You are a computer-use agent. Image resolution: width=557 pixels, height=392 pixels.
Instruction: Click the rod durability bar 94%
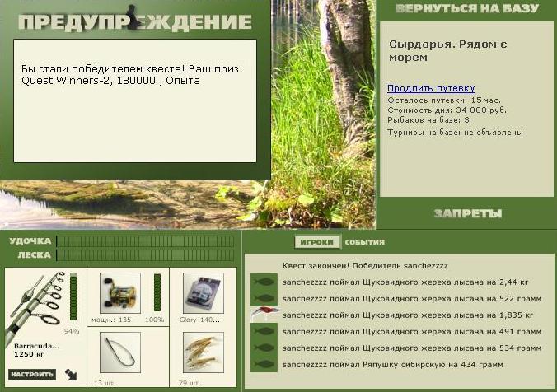pos(73,296)
